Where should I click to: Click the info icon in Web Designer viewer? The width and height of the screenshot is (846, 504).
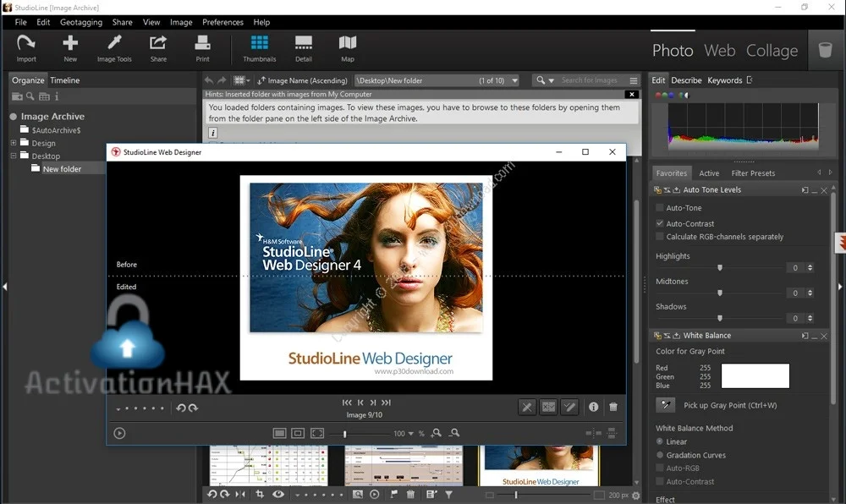594,407
